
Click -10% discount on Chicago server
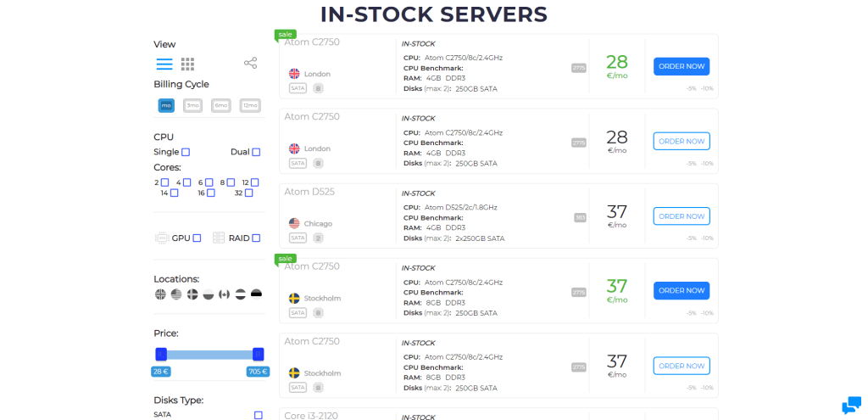pos(707,238)
